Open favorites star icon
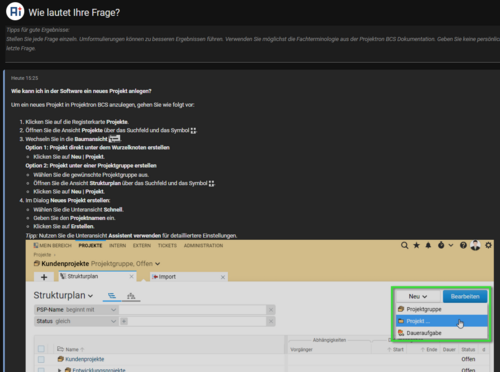500x372 pixels. point(416,246)
